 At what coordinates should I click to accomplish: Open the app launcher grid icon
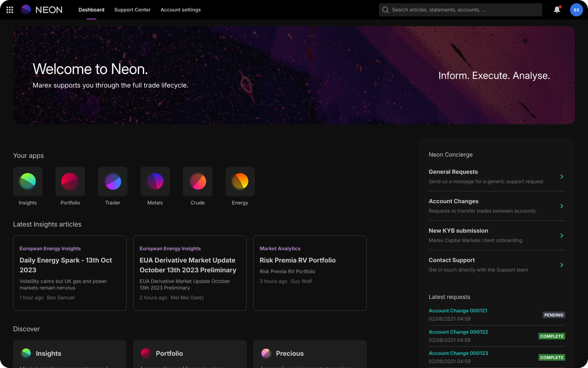click(10, 10)
